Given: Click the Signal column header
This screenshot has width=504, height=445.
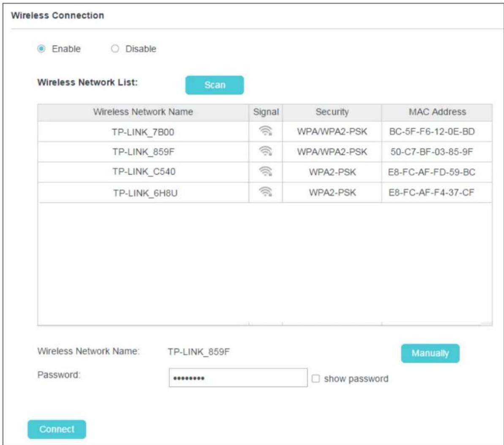Looking at the screenshot, I should click(266, 112).
